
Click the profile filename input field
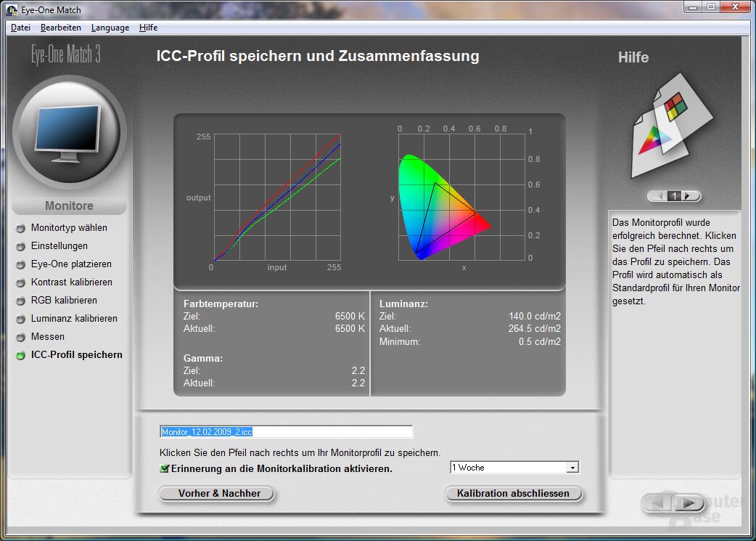click(x=287, y=431)
